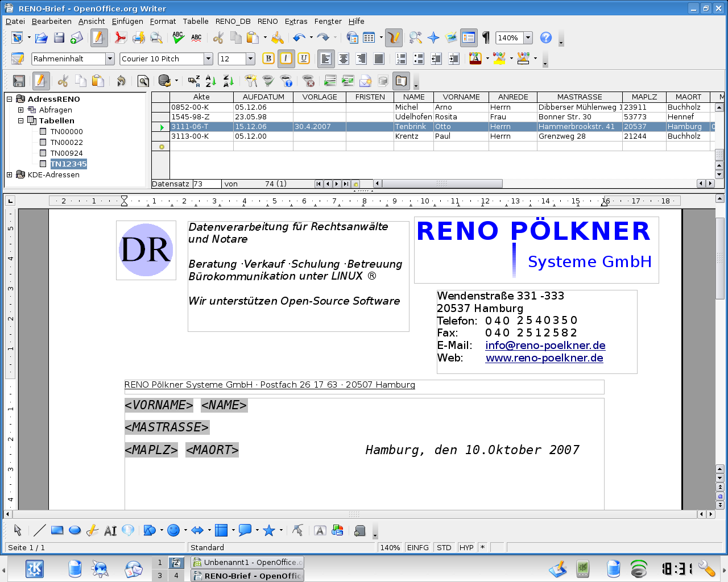728x582 pixels.
Task: Click the Format Paintbrush icon
Action: pos(278,38)
